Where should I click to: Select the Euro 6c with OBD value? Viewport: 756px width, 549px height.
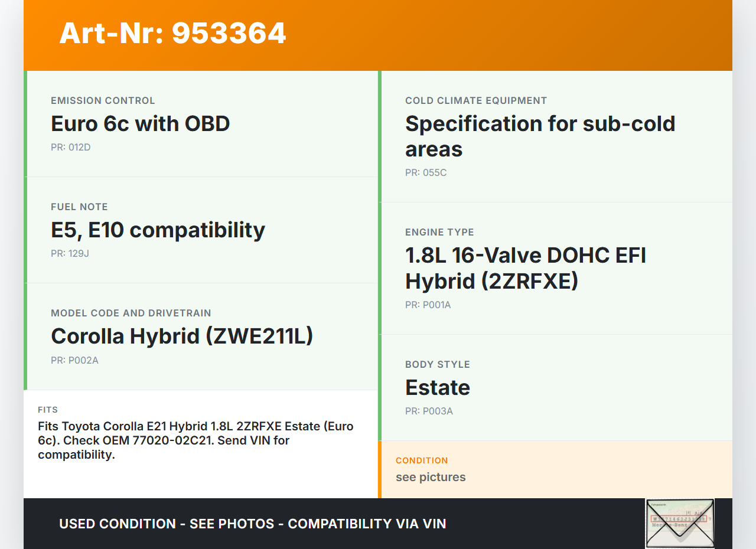coord(141,124)
